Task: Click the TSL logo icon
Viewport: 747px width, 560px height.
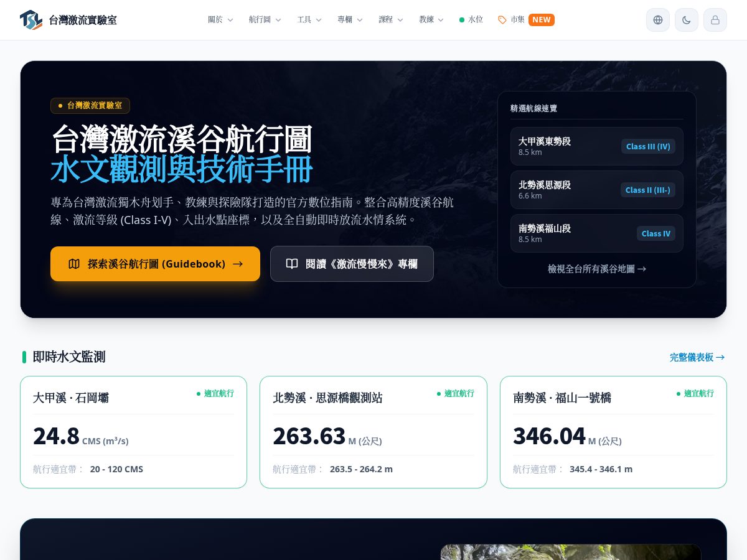Action: pos(31,20)
